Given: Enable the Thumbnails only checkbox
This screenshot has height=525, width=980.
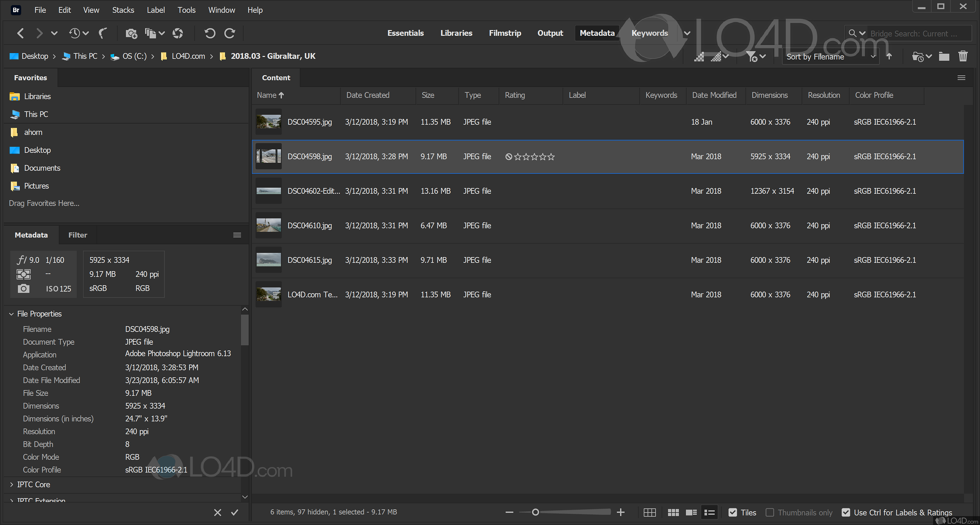Looking at the screenshot, I should pos(770,513).
